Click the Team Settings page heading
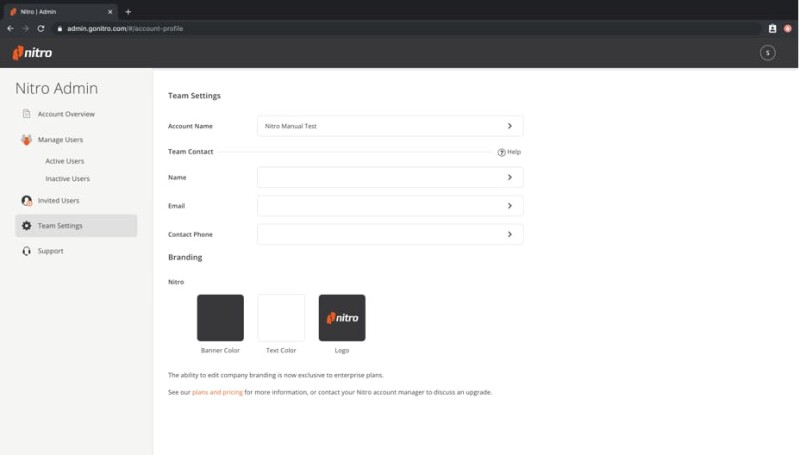The height and width of the screenshot is (455, 800). pos(194,95)
